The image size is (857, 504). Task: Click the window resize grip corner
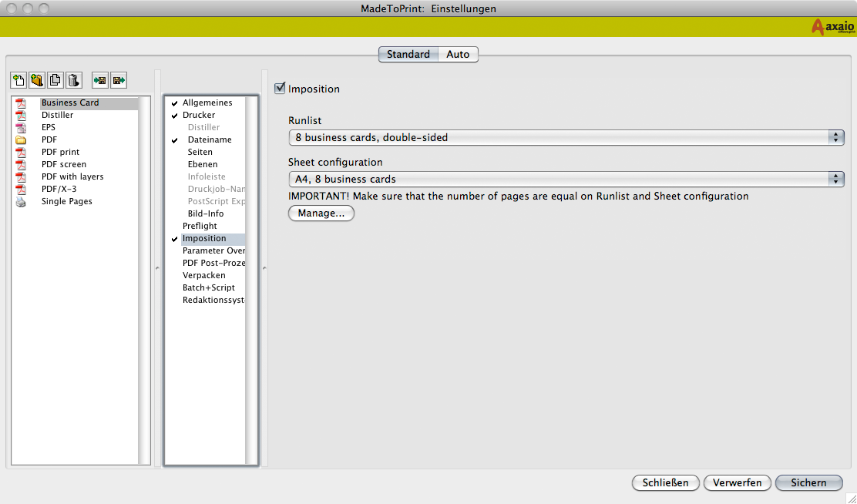(852, 499)
